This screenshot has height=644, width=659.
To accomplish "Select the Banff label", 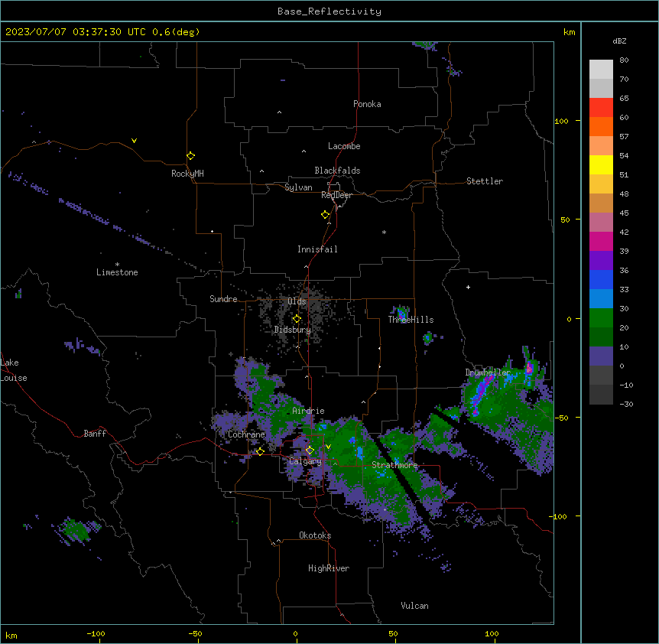I will 95,434.
